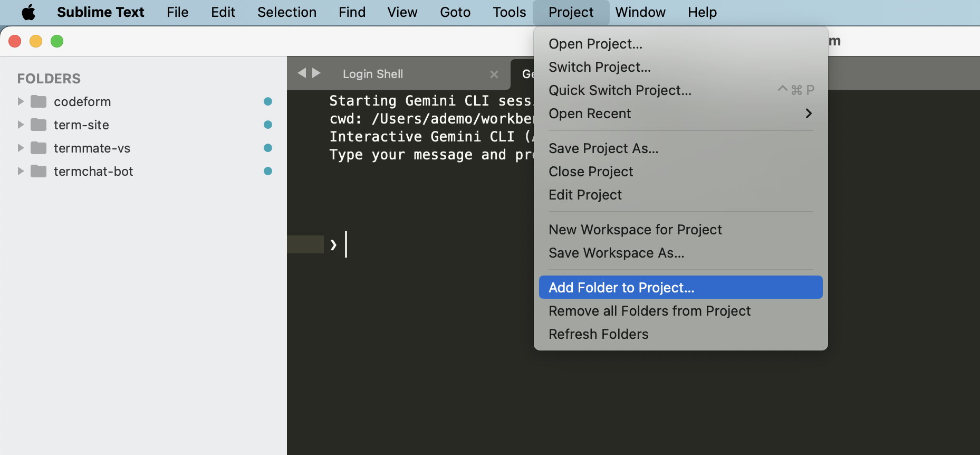
Task: Open the Window menu
Action: pos(640,12)
